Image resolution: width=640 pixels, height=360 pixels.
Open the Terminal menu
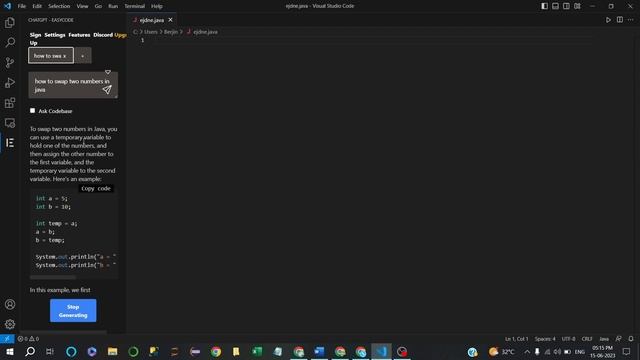[x=134, y=6]
